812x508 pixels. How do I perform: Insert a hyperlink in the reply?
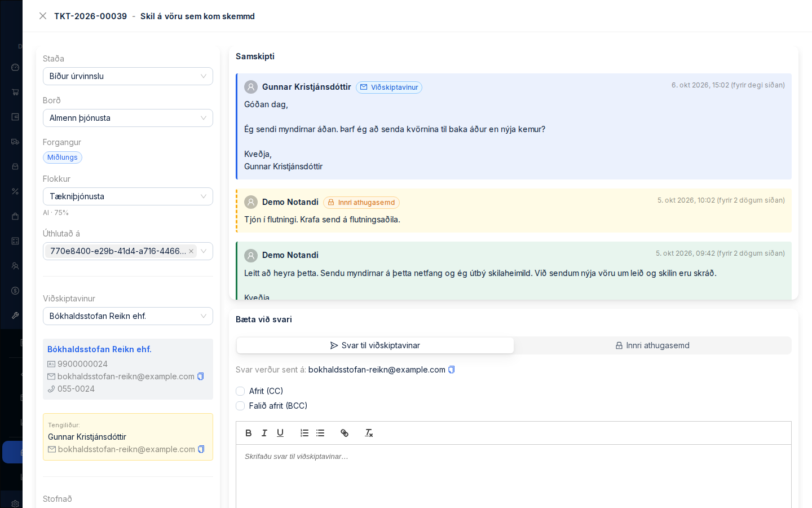pos(345,433)
